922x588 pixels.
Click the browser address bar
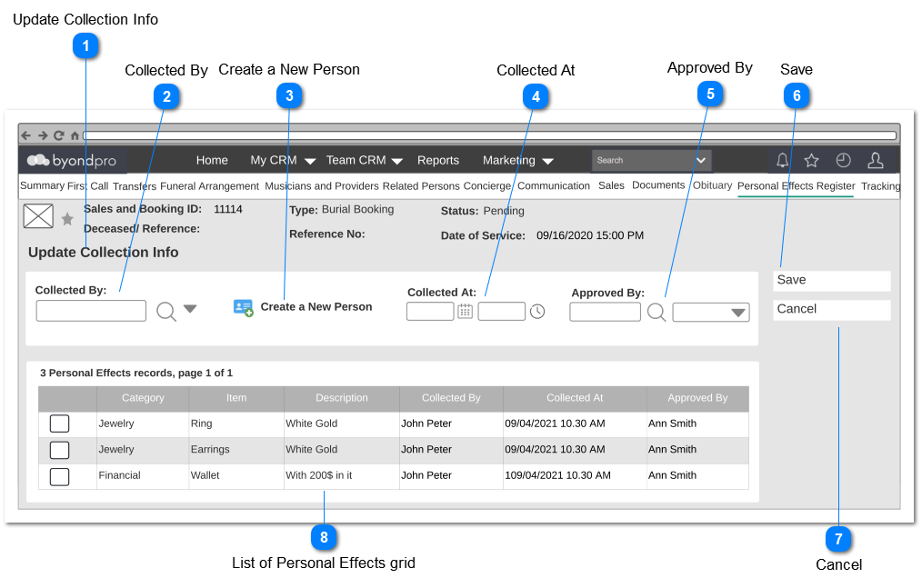490,135
